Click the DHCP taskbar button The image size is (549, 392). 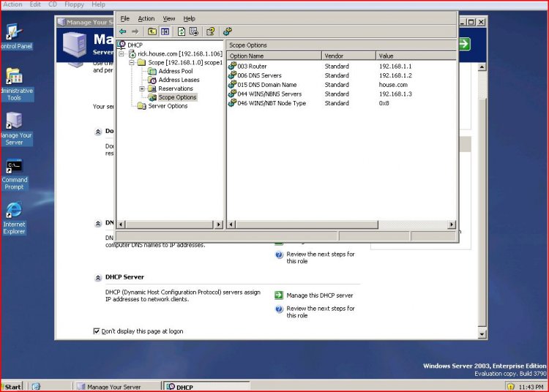(x=207, y=386)
